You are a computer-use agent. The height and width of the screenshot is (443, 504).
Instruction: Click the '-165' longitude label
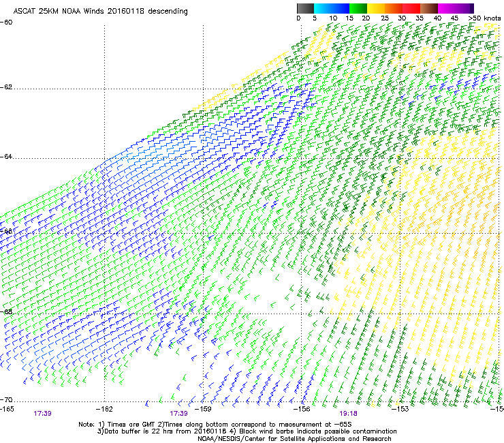click(x=7, y=409)
